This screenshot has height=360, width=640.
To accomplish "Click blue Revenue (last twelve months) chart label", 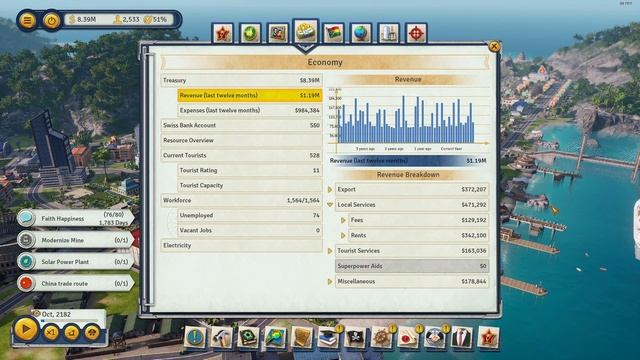I will click(x=408, y=161).
